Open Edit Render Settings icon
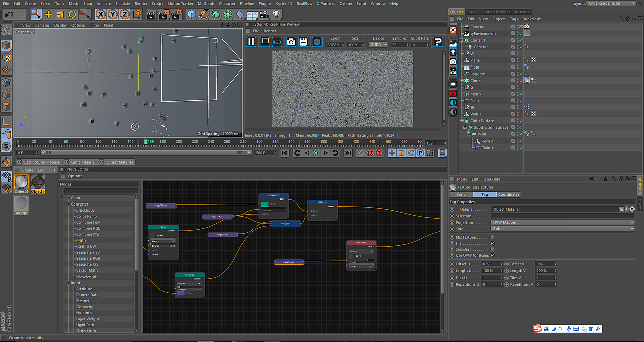 point(176,14)
